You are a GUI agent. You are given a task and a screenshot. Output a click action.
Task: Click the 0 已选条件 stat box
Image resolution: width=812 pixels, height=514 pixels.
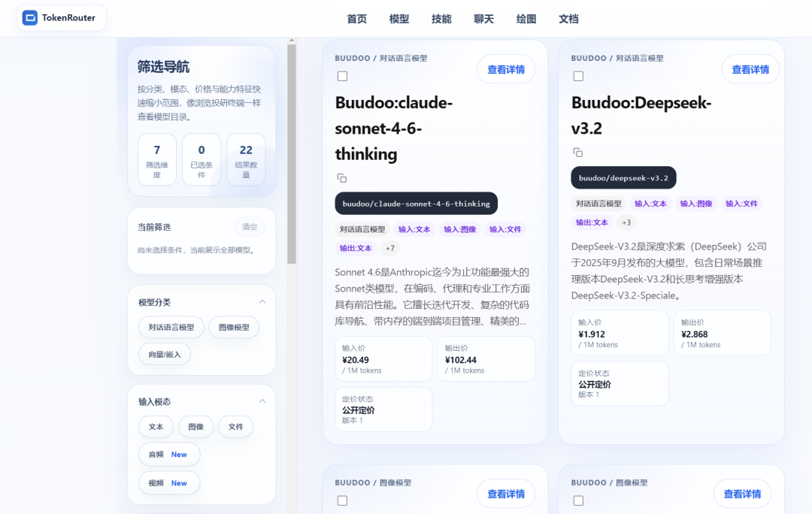coord(201,159)
